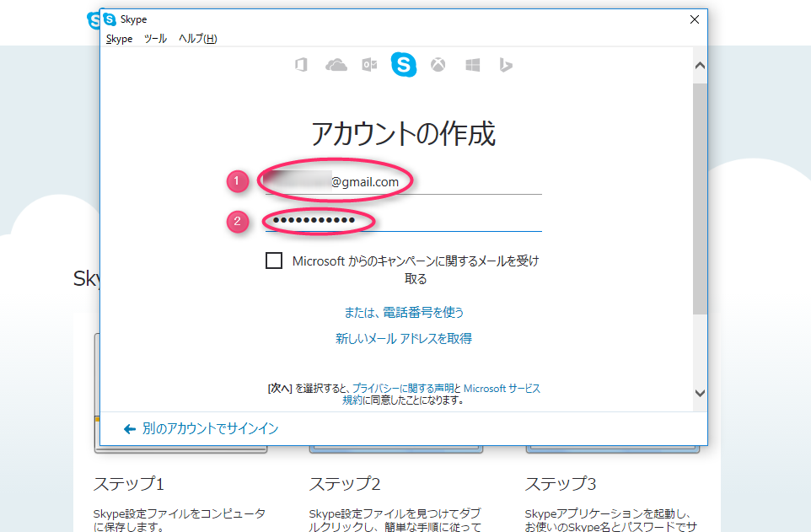Click the Bing icon in the header
The width and height of the screenshot is (811, 532).
pyautogui.click(x=506, y=65)
